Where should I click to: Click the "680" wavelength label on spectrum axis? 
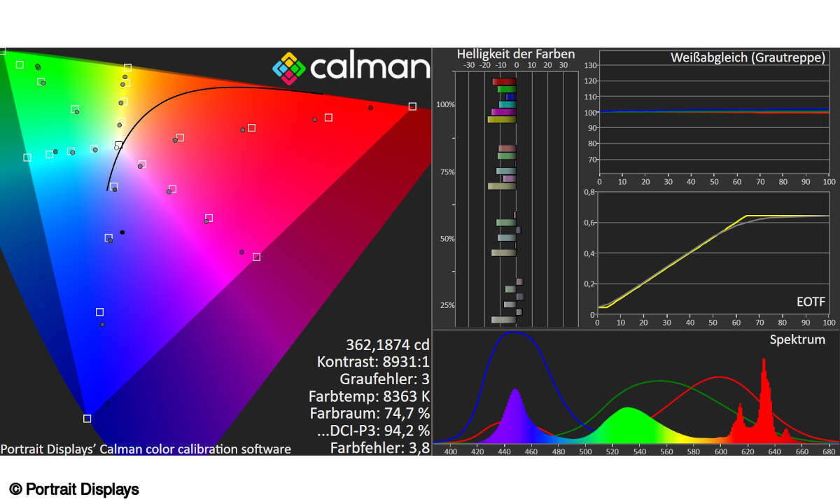point(827,451)
